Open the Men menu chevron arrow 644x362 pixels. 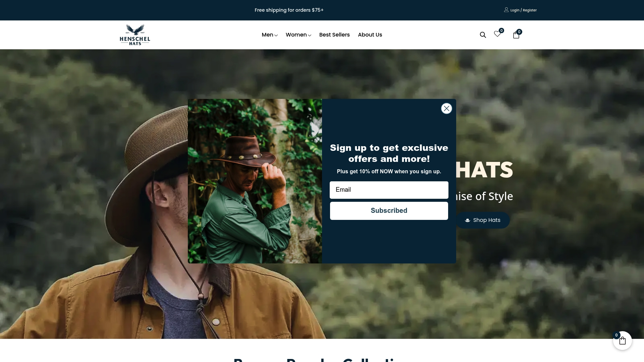[276, 35]
